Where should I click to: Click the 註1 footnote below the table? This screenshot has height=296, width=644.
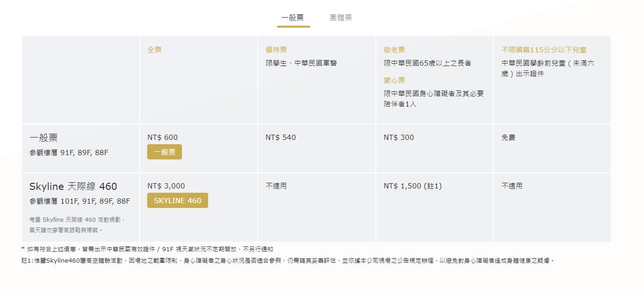click(x=288, y=261)
